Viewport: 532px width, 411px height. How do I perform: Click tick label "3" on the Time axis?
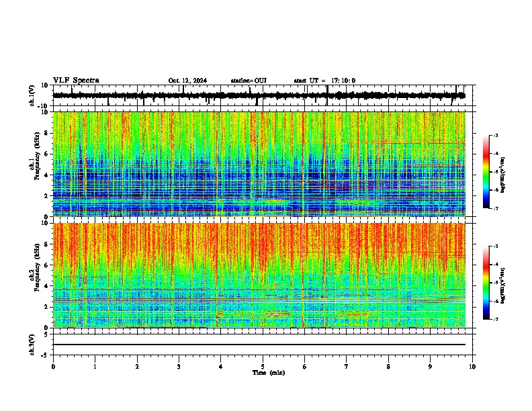(x=179, y=367)
